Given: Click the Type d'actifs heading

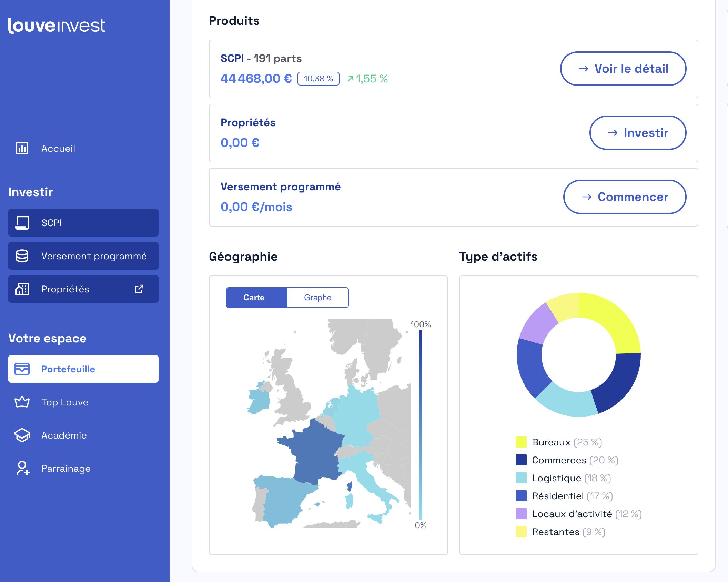Looking at the screenshot, I should [498, 257].
